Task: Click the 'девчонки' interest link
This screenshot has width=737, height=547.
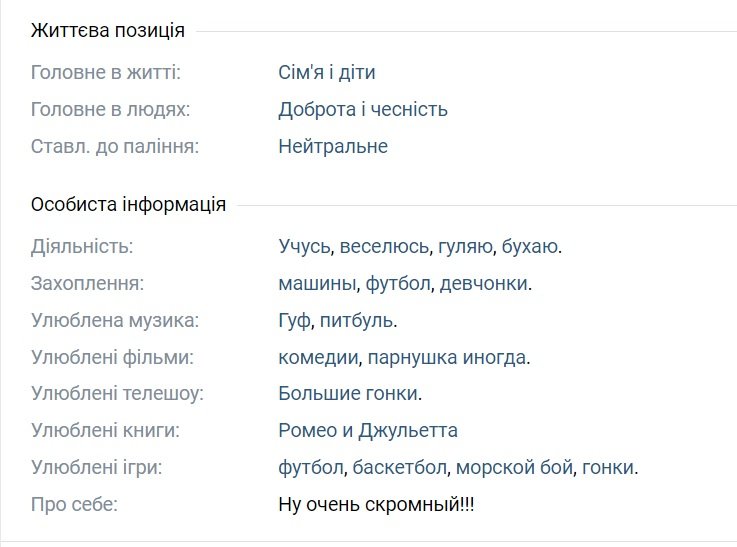Action: (483, 283)
